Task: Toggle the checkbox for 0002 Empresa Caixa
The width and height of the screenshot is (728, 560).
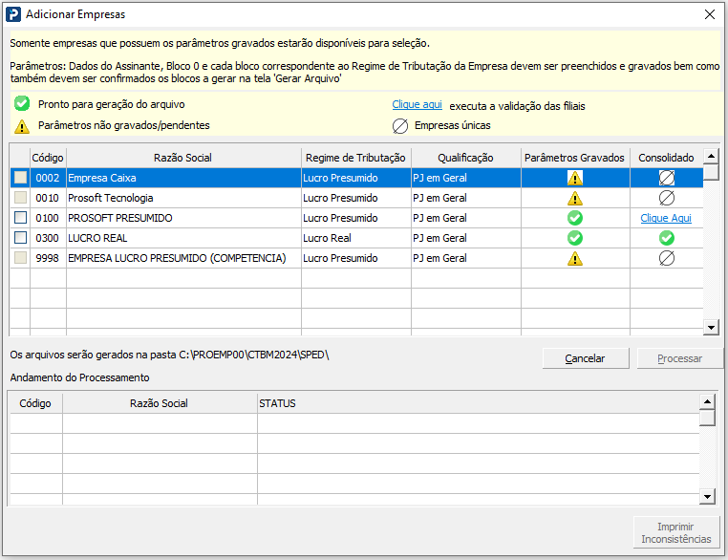Action: pyautogui.click(x=20, y=178)
